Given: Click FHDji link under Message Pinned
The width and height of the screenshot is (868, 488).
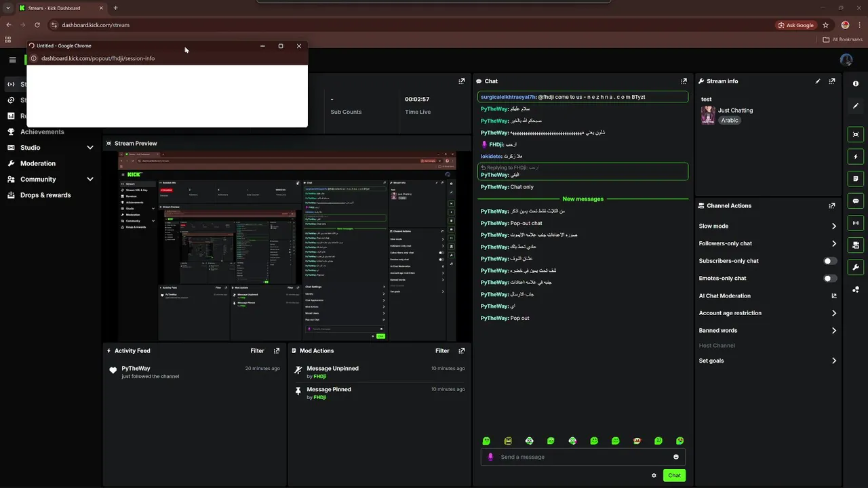Looking at the screenshot, I should pos(320,398).
